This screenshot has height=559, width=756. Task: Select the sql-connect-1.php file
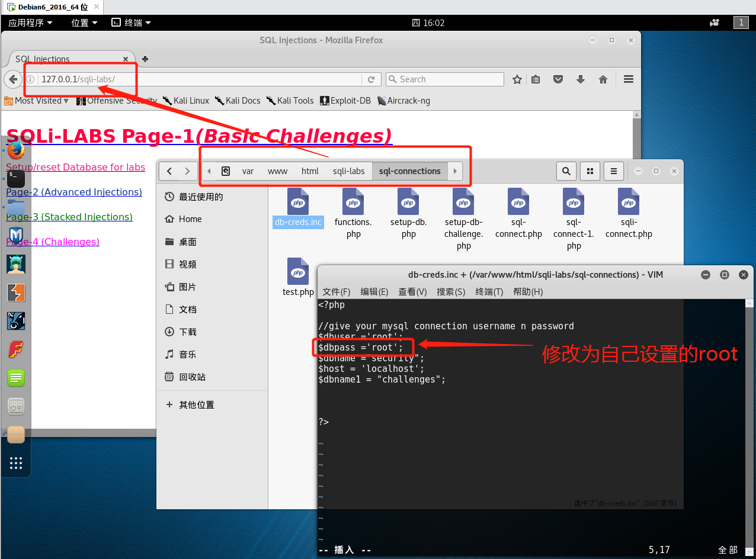coord(574,219)
